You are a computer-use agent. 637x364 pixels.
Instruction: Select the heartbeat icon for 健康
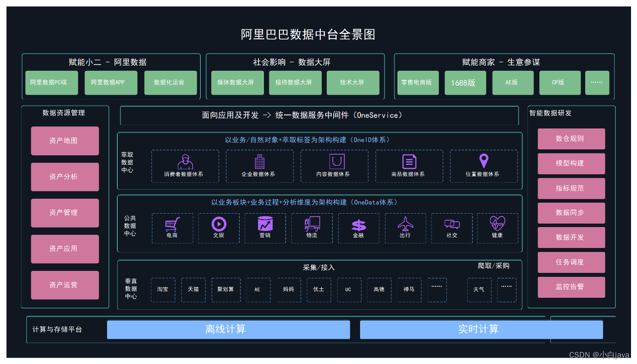[498, 224]
